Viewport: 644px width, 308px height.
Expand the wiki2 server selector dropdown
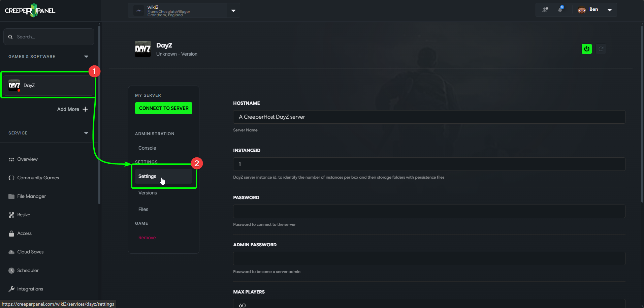click(233, 11)
